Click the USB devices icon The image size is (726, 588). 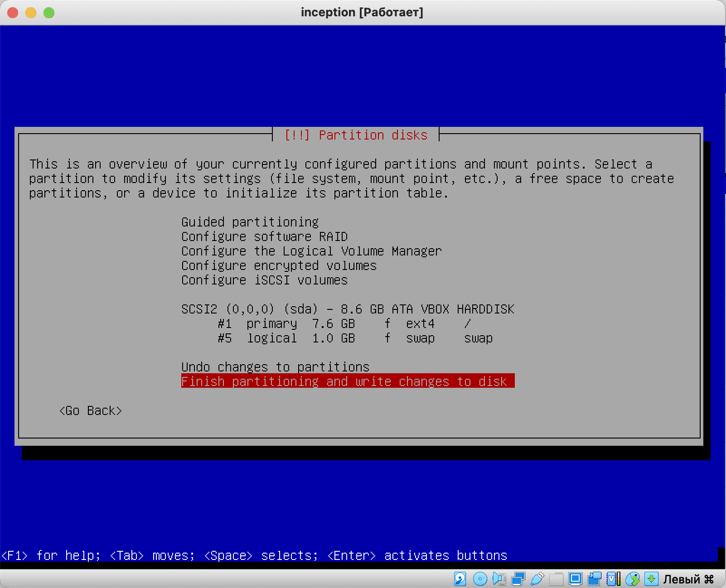(x=537, y=578)
